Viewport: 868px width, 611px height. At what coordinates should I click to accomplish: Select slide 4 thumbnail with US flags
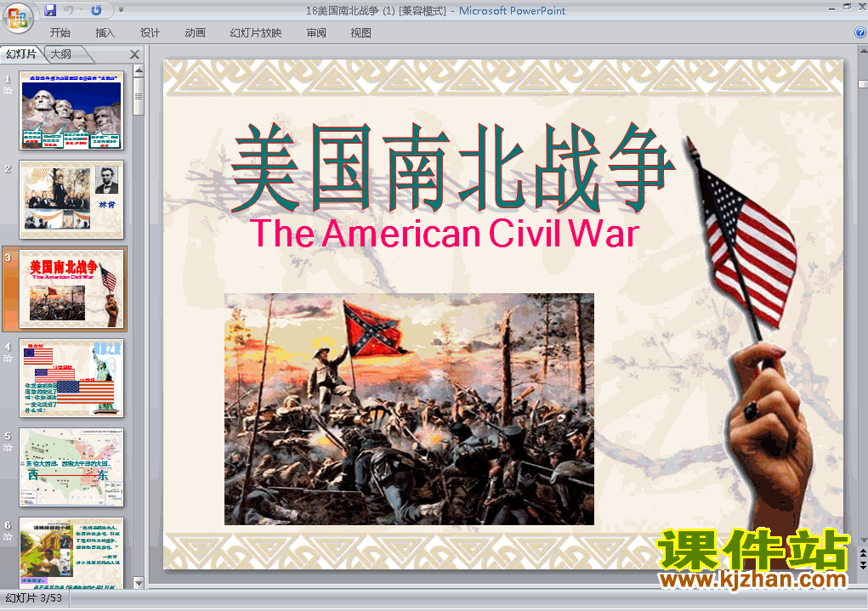(x=71, y=378)
